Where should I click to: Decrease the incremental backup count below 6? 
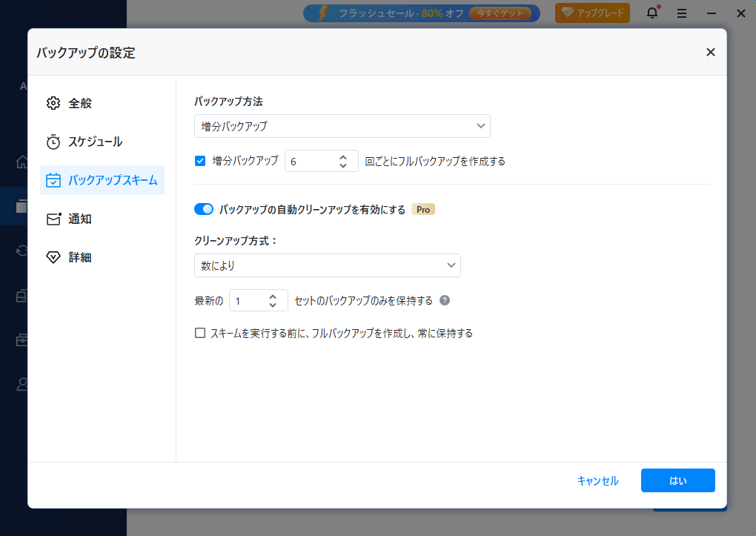[x=343, y=165]
